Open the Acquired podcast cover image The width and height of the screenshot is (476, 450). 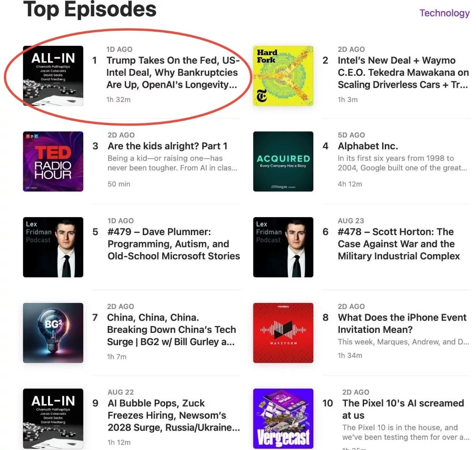pos(283,161)
